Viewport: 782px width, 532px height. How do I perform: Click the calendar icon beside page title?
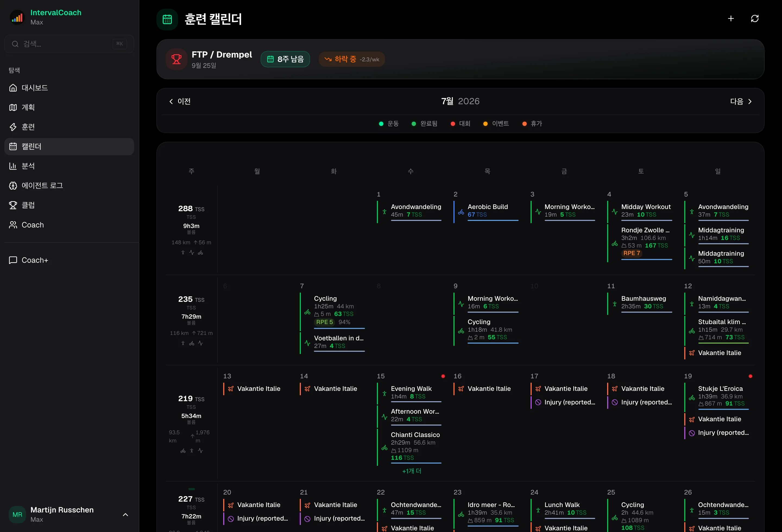pos(167,19)
